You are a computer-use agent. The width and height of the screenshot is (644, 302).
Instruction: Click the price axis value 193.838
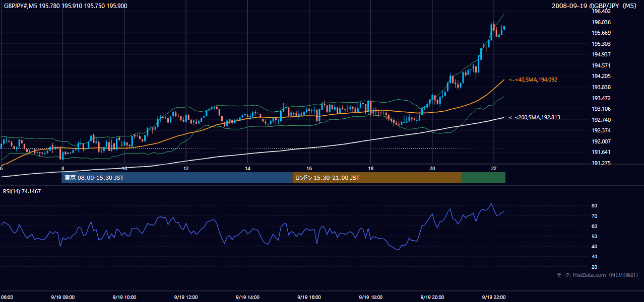(601, 87)
